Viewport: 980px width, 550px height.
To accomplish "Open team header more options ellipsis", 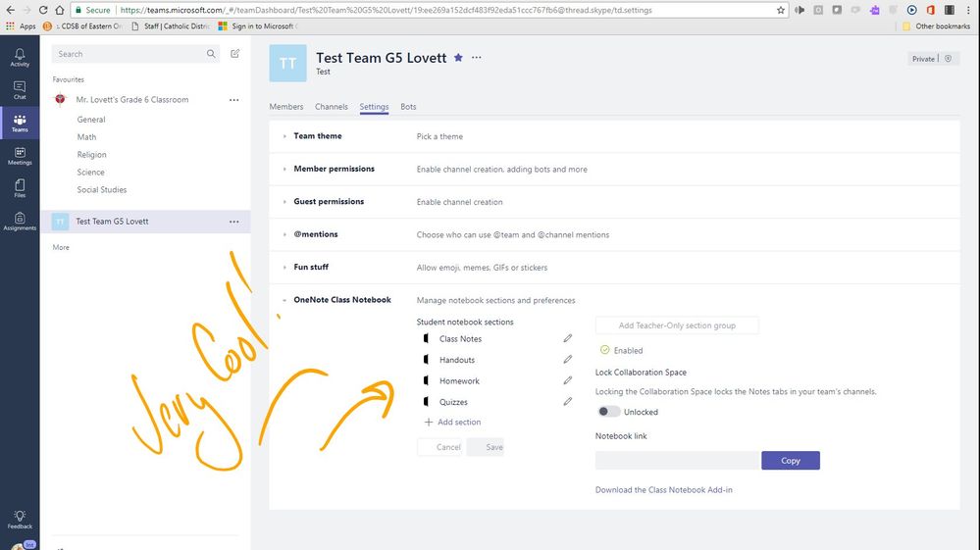I will click(476, 58).
